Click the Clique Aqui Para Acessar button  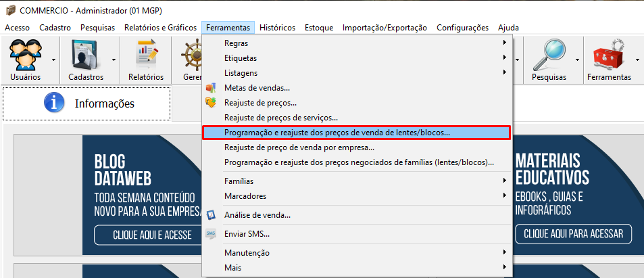pyautogui.click(x=572, y=234)
